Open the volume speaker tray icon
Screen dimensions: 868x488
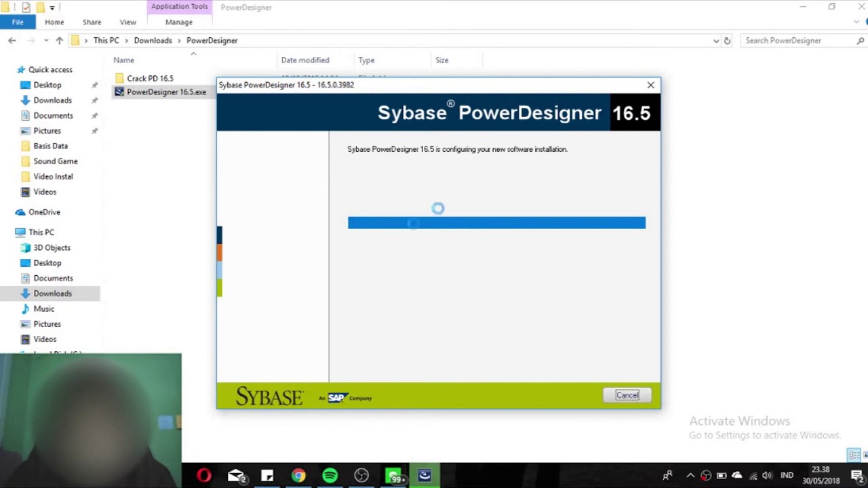click(768, 475)
